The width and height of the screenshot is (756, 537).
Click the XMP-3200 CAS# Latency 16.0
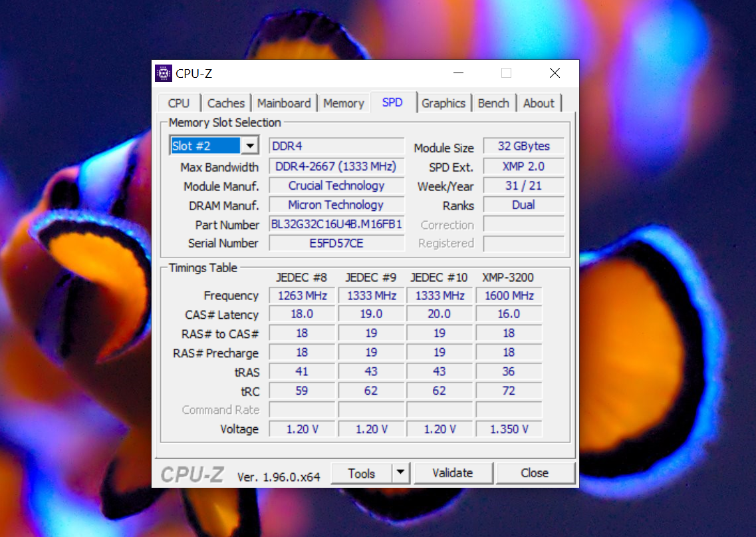pos(509,314)
